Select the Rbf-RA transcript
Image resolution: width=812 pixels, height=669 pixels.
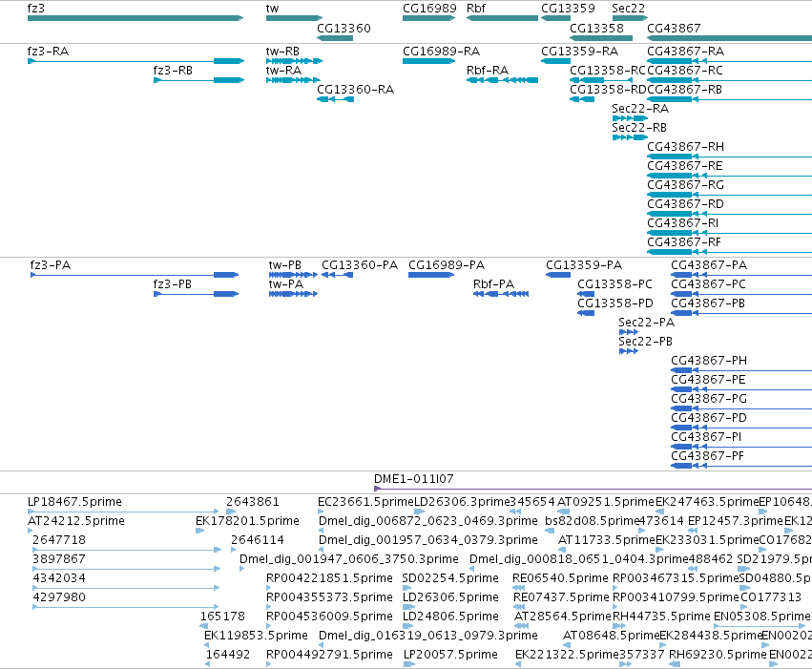[x=502, y=80]
